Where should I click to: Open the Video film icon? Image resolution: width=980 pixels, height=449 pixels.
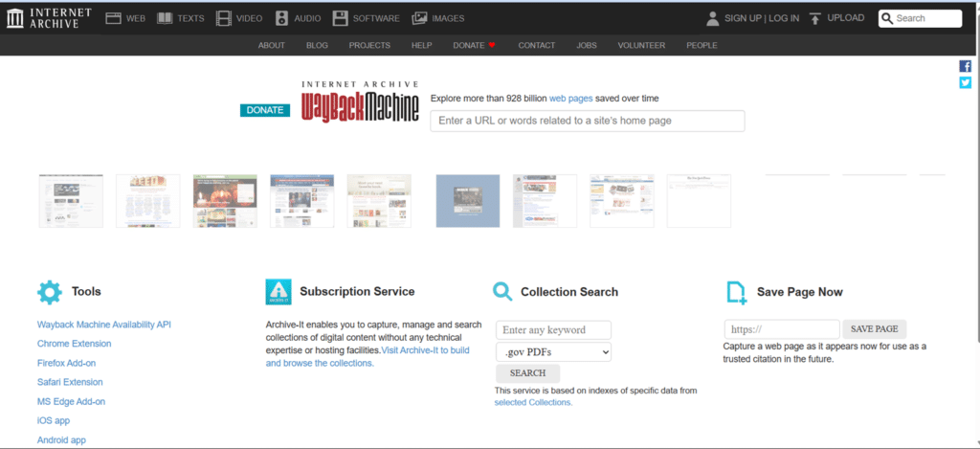pyautogui.click(x=224, y=18)
